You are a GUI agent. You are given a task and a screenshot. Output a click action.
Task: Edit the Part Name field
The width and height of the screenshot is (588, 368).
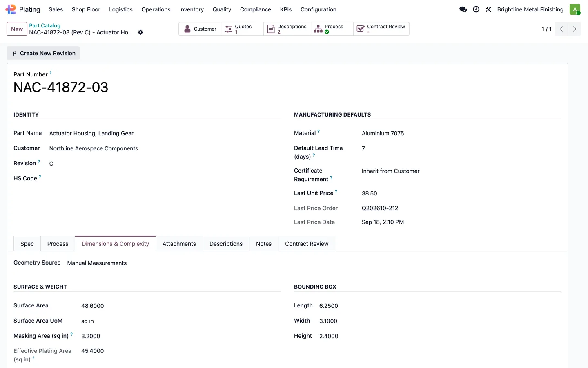pos(165,133)
